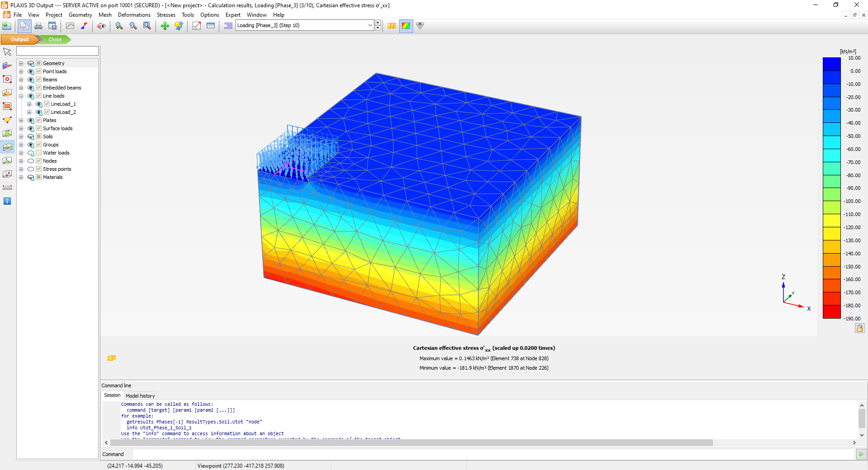
Task: Run command with green play button
Action: coord(861,454)
